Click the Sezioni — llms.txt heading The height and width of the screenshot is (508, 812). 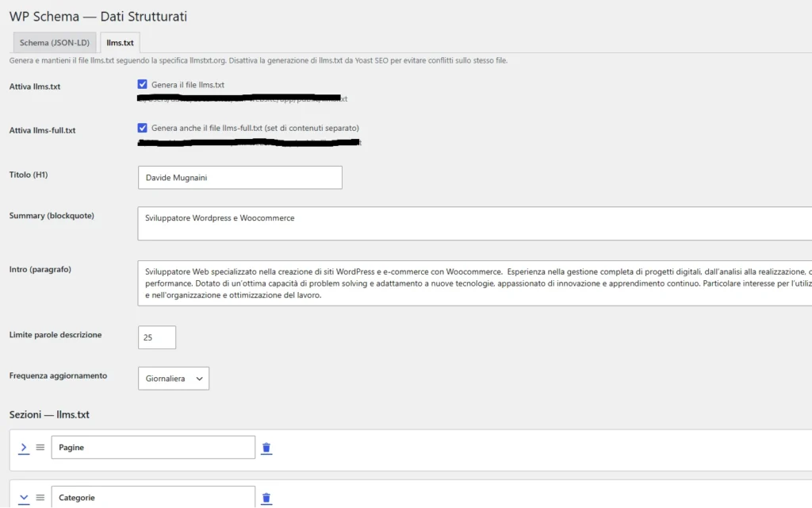click(49, 414)
